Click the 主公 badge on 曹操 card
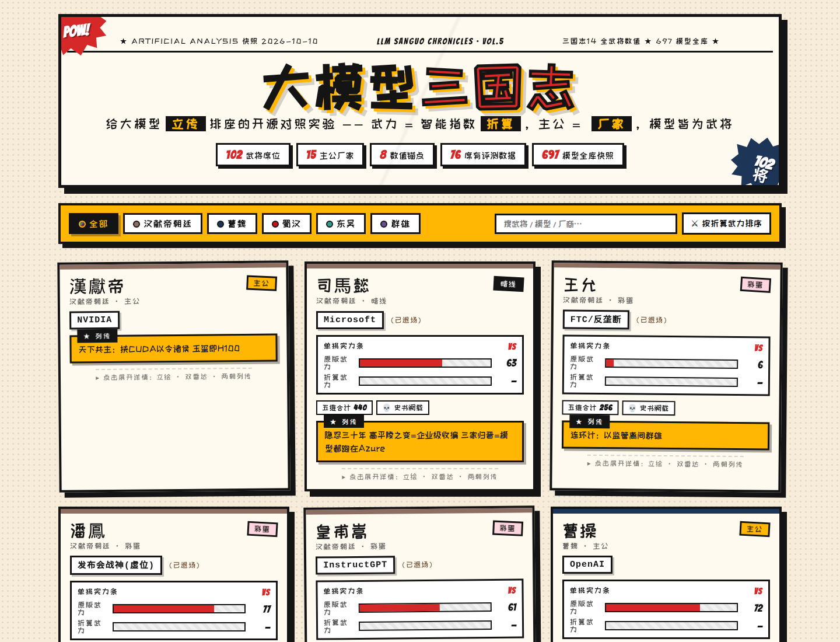 (754, 529)
